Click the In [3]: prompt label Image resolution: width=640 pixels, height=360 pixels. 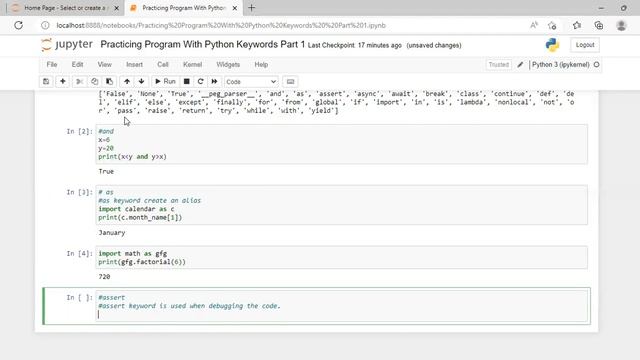(79, 192)
